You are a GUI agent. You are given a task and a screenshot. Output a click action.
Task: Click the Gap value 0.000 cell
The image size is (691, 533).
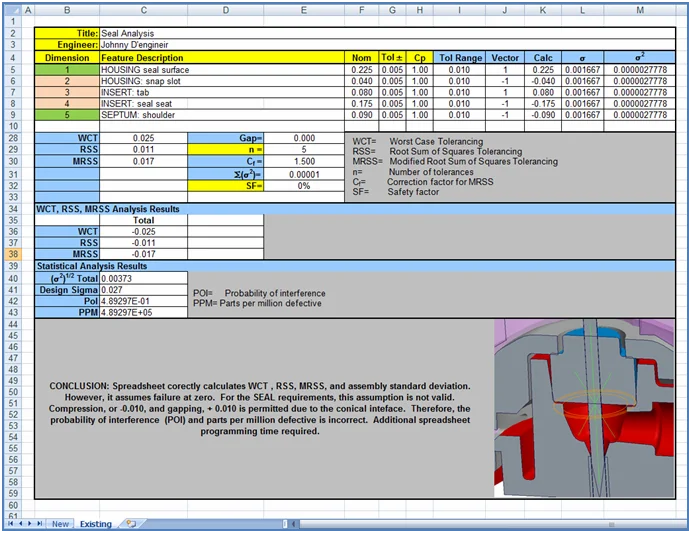pyautogui.click(x=304, y=138)
